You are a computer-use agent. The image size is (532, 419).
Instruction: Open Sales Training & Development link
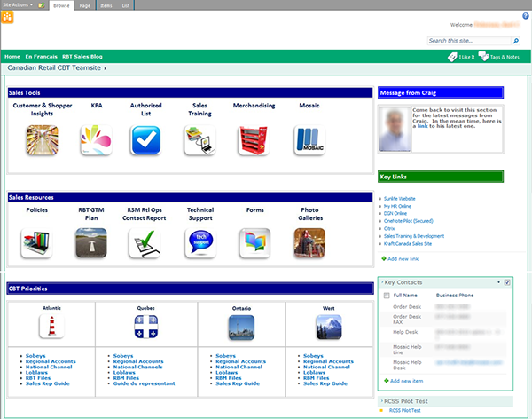pyautogui.click(x=414, y=236)
